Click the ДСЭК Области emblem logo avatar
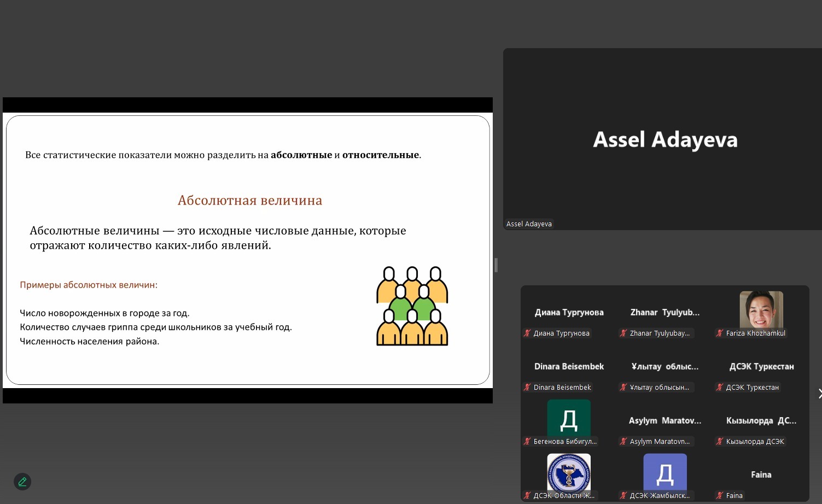The width and height of the screenshot is (822, 504). click(x=569, y=472)
